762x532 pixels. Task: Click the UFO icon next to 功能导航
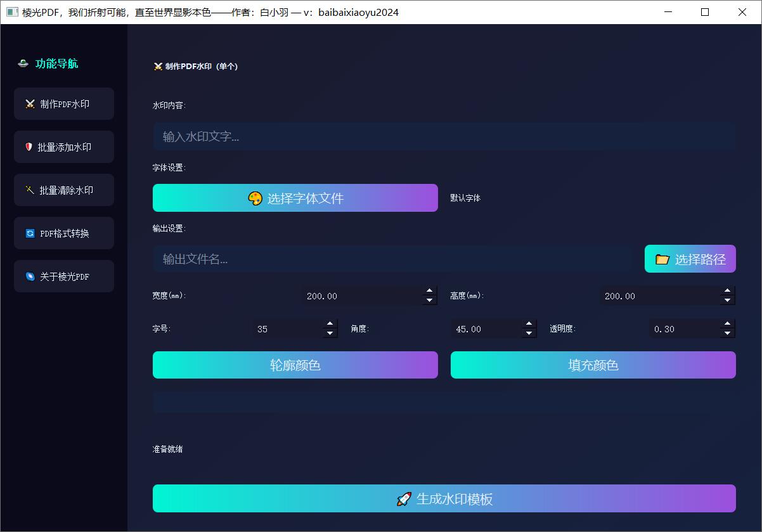[23, 63]
